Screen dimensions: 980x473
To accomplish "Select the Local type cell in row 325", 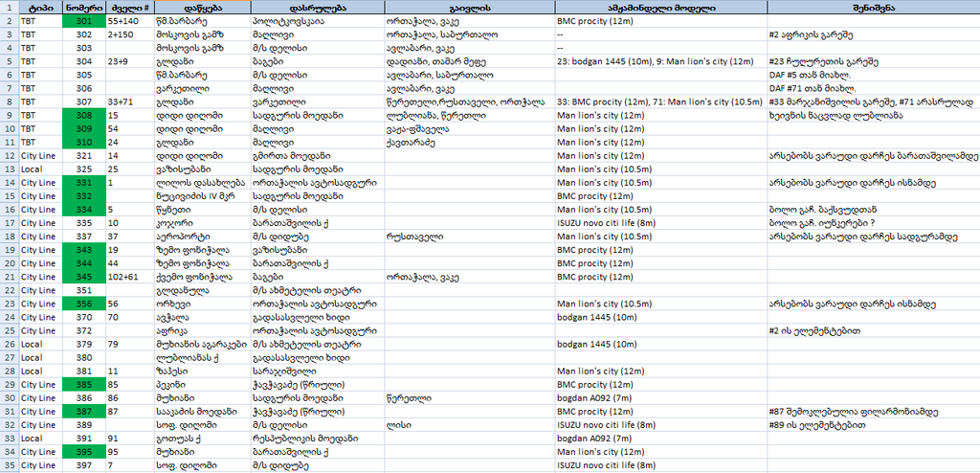I will 40,169.
